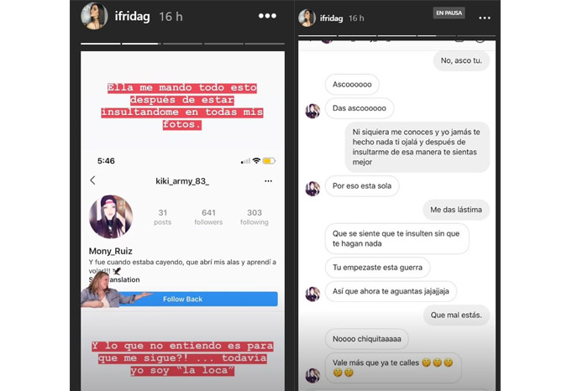The height and width of the screenshot is (391, 588).
Task: Click the Follow Back button
Action: (182, 299)
